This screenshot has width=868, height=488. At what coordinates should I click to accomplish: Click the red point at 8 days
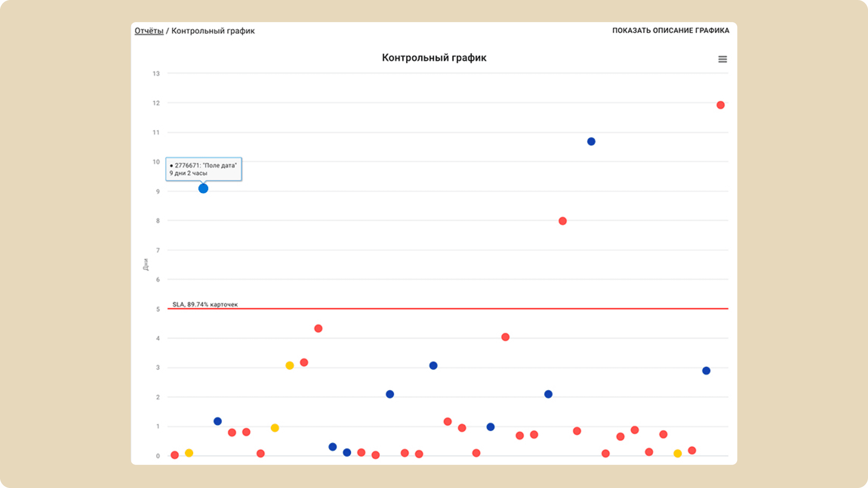click(x=562, y=221)
